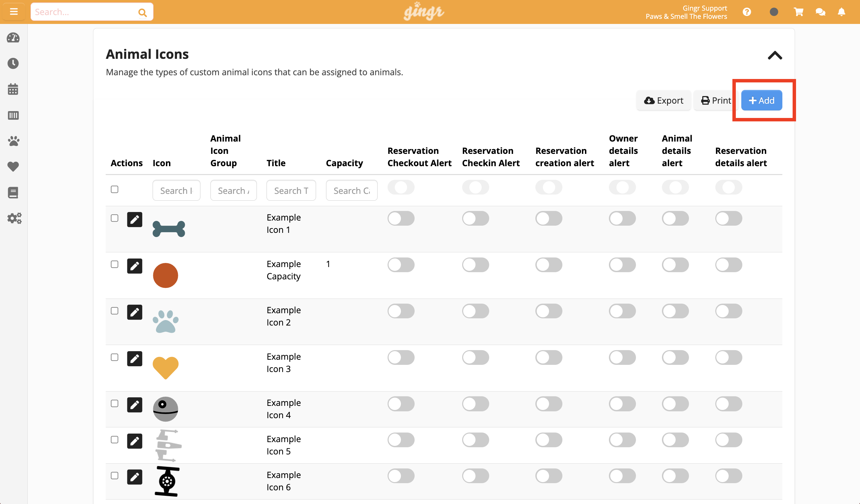Screen dimensions: 860x504
Task: Check the select-all checkbox in the table header
Action: [x=115, y=189]
